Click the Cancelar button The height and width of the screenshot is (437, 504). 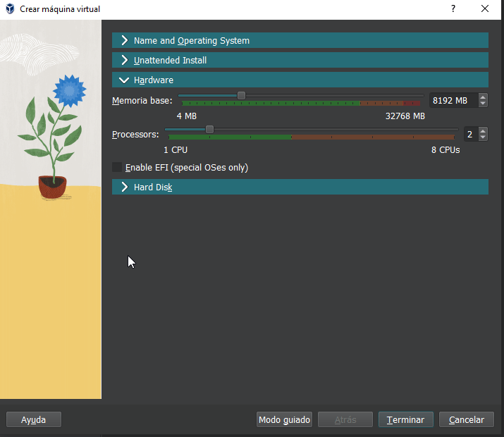(467, 419)
